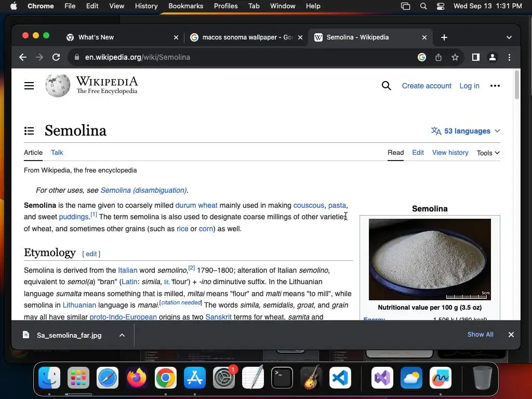Open the Chrome profile avatar menu

493,57
